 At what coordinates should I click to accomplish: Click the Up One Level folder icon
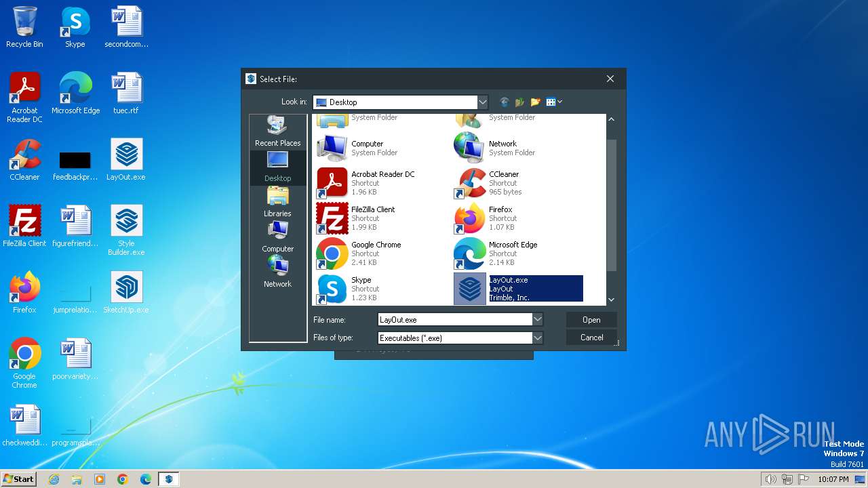pyautogui.click(x=519, y=102)
